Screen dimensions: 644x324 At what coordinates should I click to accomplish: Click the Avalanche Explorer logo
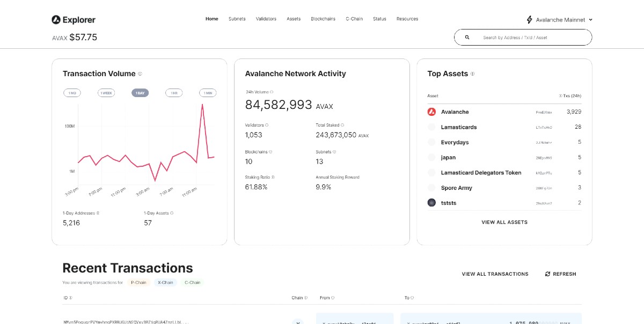(74, 20)
